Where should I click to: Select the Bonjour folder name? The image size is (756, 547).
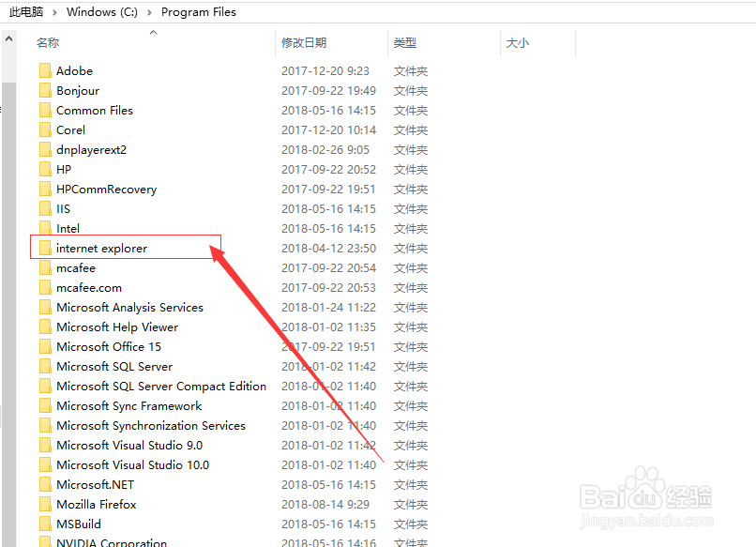coord(78,91)
